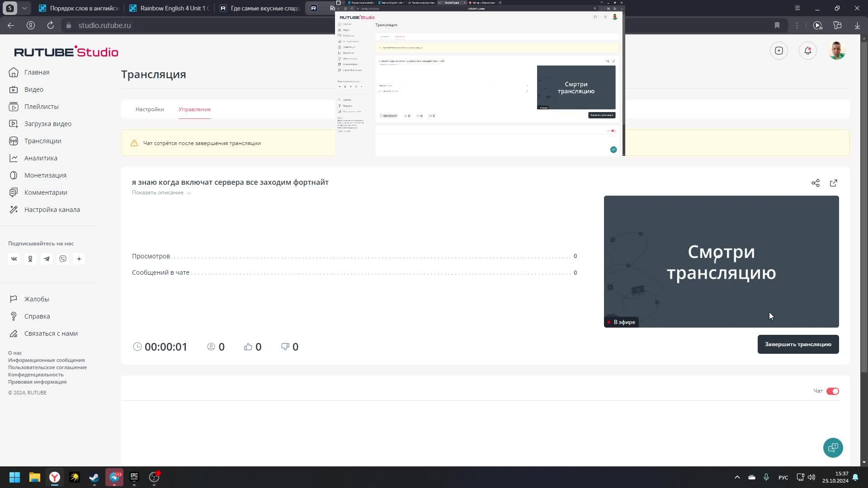
Task: Open the Odnoklassniki social icon
Action: pyautogui.click(x=30, y=259)
